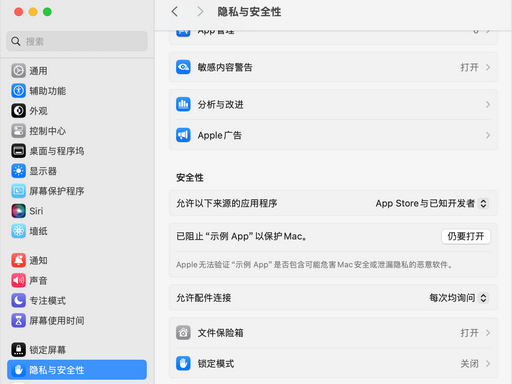Click the 安全性 section heading
The image size is (512, 384).
coord(190,177)
